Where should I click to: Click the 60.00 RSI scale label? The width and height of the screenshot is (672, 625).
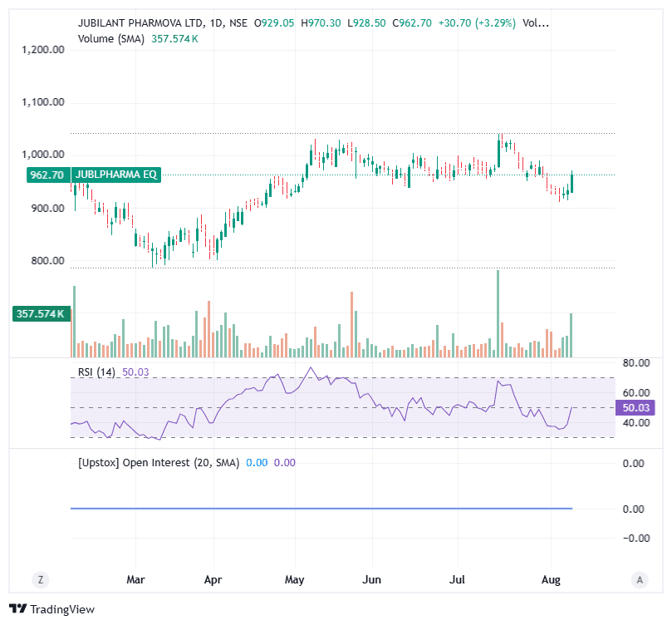tap(636, 392)
